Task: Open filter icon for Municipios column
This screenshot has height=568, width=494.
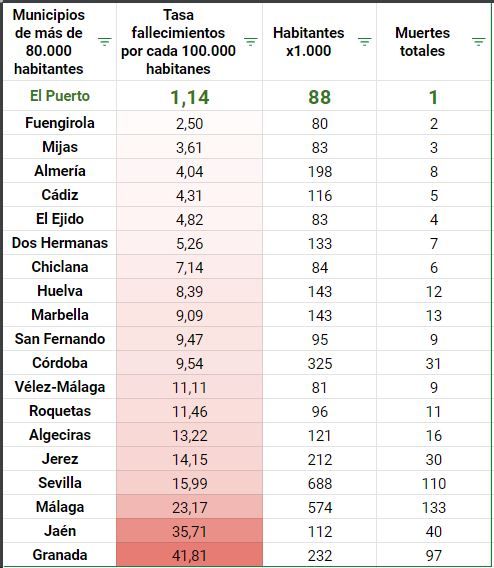Action: (x=105, y=42)
